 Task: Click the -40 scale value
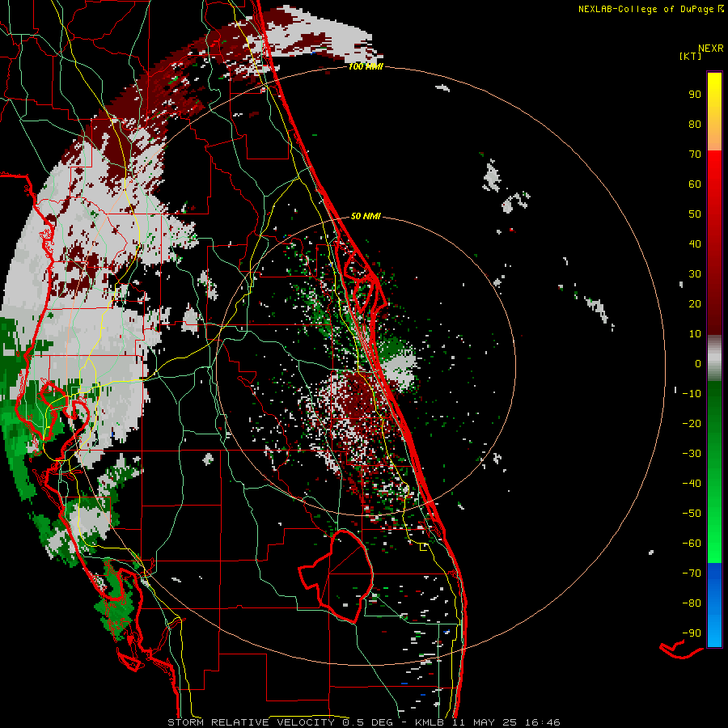(x=692, y=484)
